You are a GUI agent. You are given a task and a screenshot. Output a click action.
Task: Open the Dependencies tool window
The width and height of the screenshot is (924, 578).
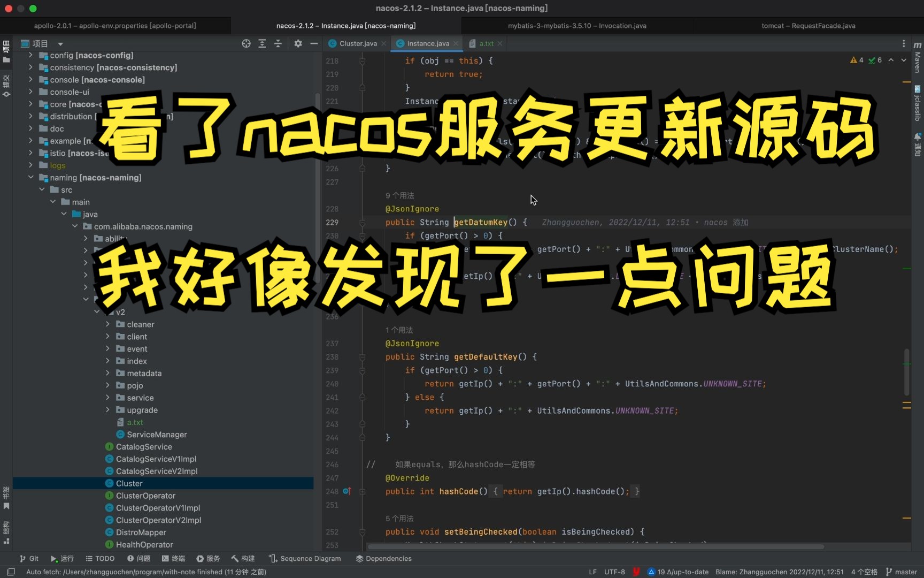383,558
